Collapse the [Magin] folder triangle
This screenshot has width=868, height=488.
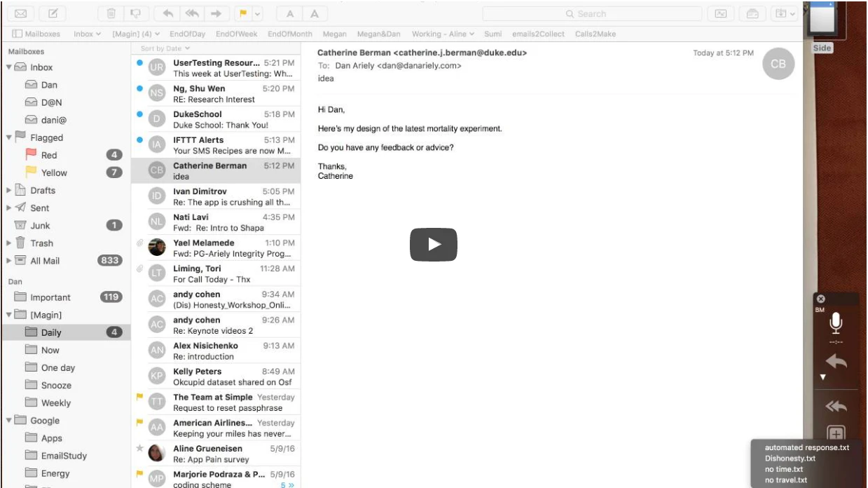tap(9, 315)
